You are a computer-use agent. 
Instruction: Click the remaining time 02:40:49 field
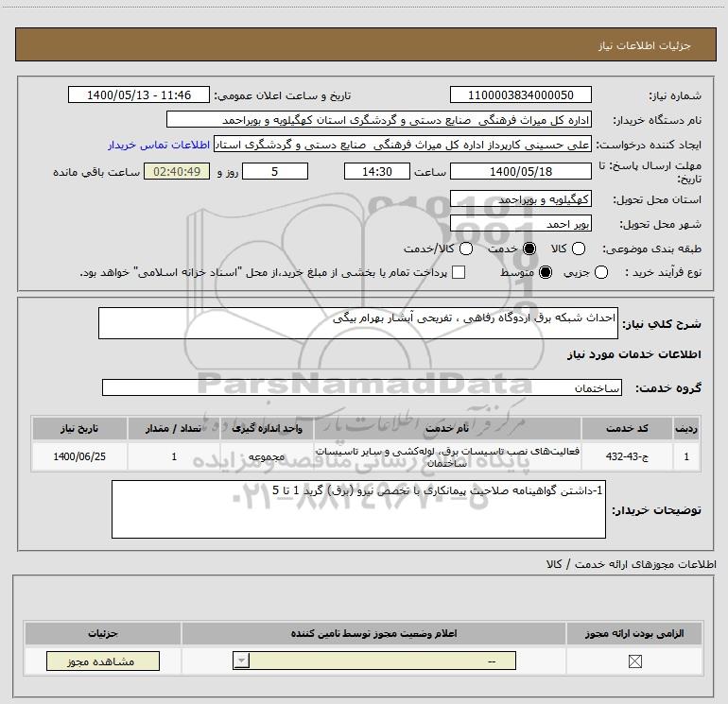click(x=177, y=171)
